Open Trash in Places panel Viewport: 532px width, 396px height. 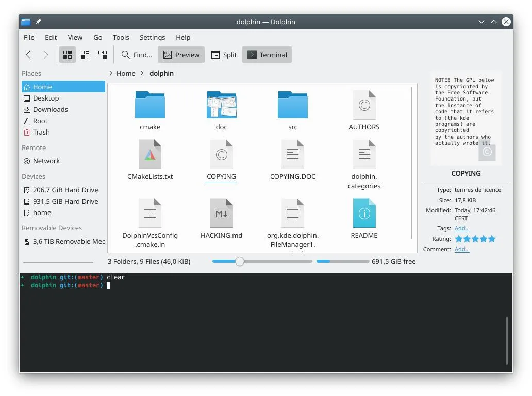point(63,132)
